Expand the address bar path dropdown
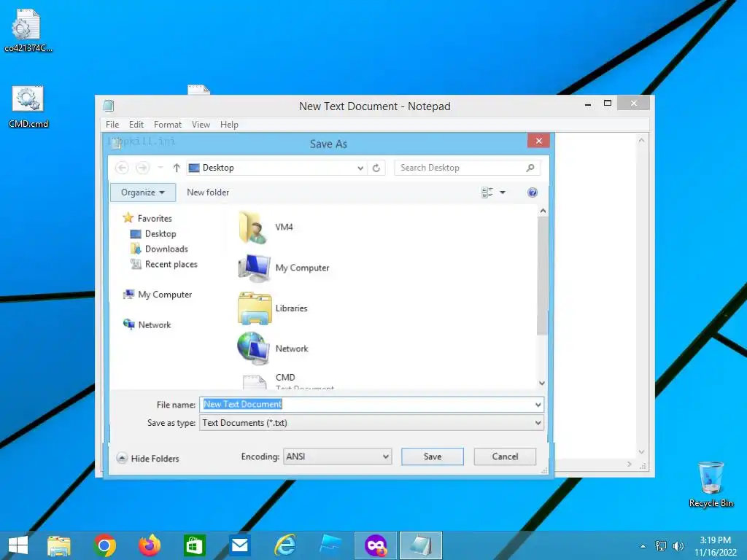Image resolution: width=747 pixels, height=560 pixels. [x=360, y=168]
